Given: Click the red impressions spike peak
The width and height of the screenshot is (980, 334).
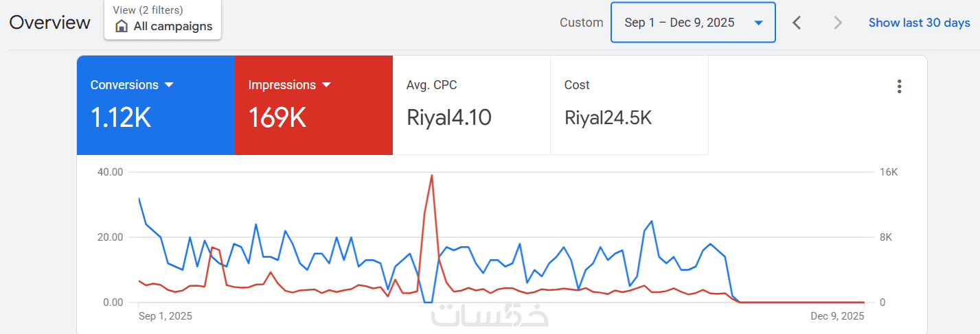Looking at the screenshot, I should [431, 176].
